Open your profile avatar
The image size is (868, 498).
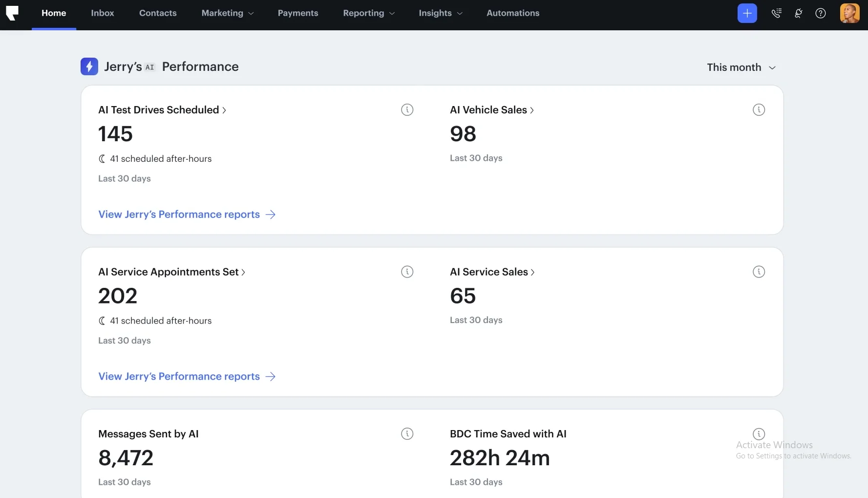tap(850, 13)
